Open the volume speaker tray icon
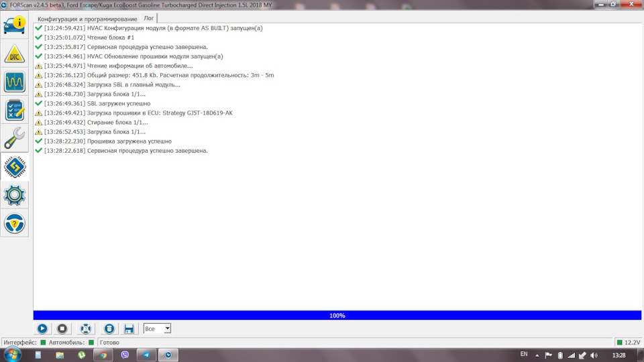 pos(594,355)
